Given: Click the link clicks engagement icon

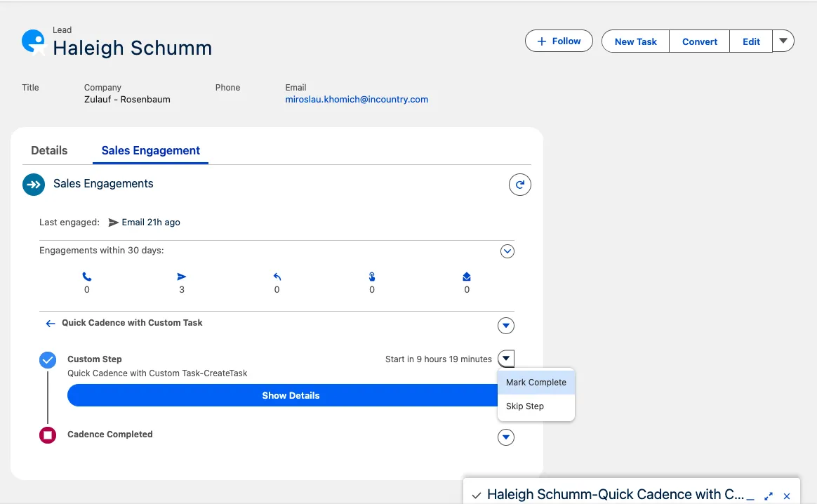Looking at the screenshot, I should tap(372, 277).
